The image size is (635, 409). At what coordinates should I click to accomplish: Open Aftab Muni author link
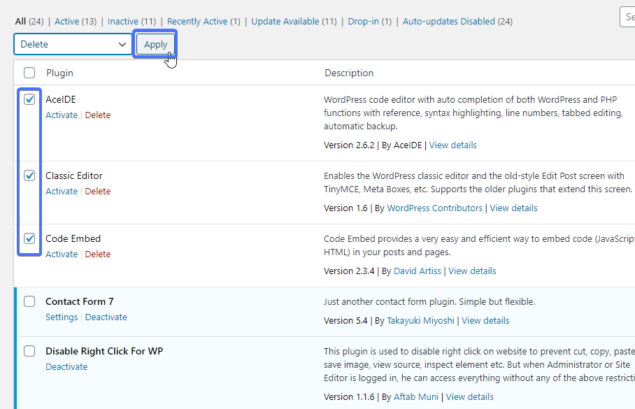click(x=416, y=396)
